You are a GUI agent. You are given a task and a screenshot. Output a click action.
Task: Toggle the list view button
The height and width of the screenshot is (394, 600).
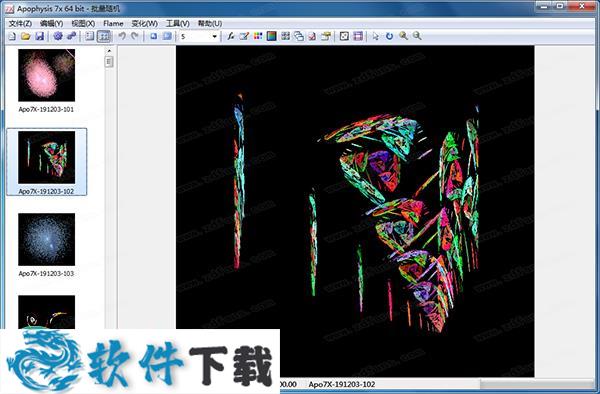coord(90,36)
